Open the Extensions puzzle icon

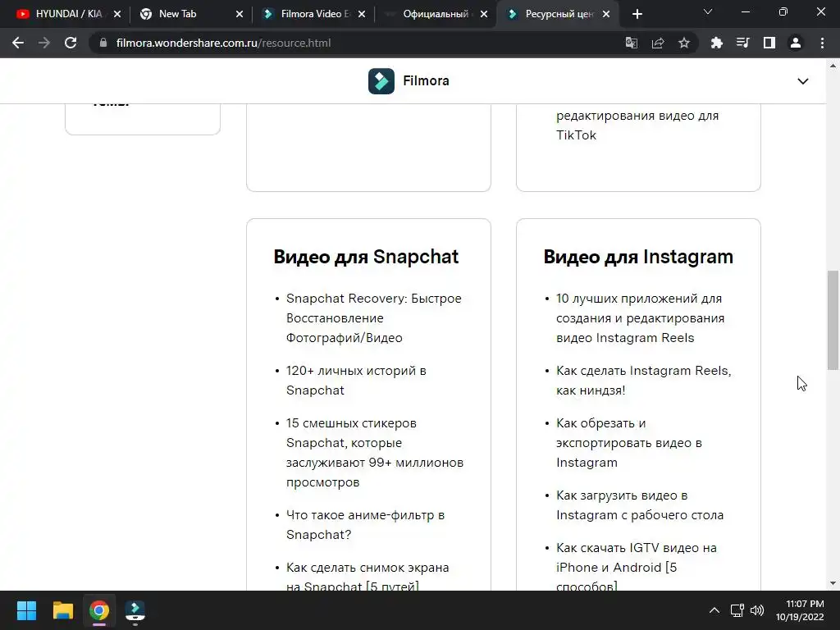(x=717, y=43)
